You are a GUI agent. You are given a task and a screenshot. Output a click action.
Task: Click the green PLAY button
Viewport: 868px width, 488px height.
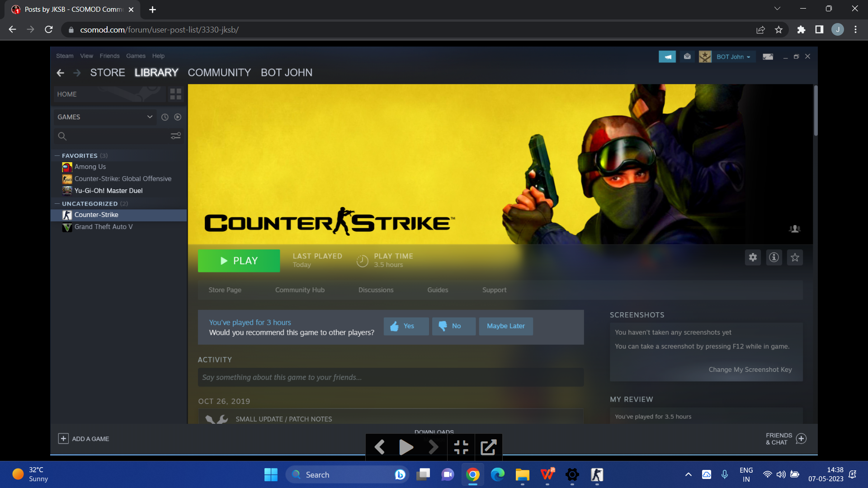pyautogui.click(x=239, y=261)
